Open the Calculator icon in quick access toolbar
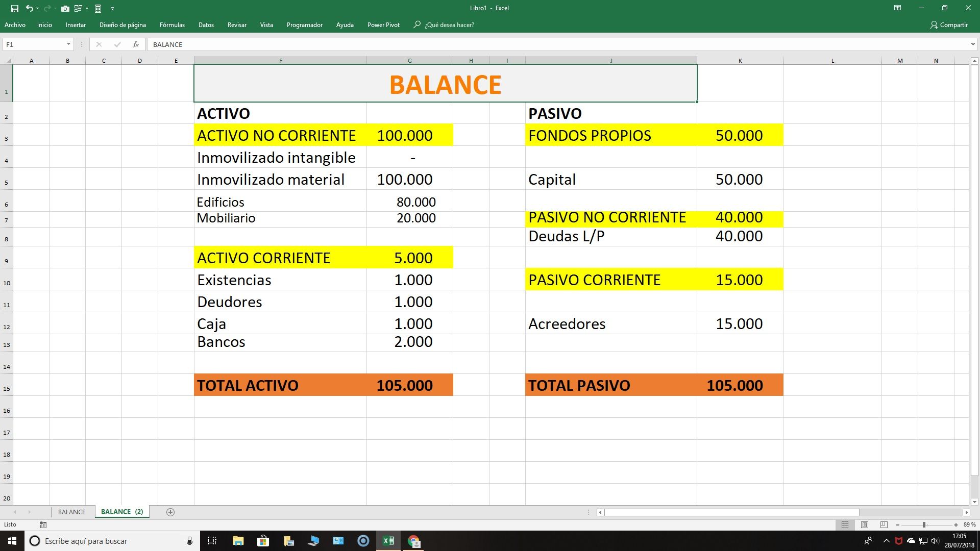The height and width of the screenshot is (551, 980). coord(98,8)
